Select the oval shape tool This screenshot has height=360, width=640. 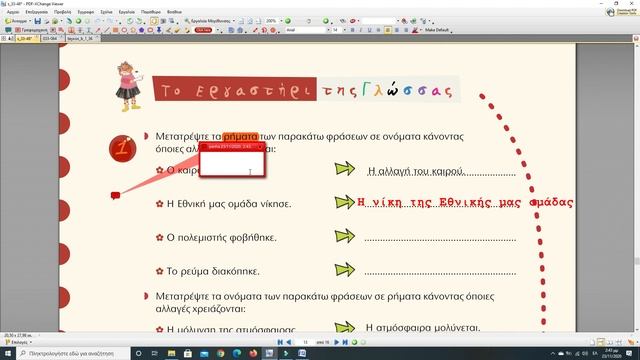(x=124, y=30)
